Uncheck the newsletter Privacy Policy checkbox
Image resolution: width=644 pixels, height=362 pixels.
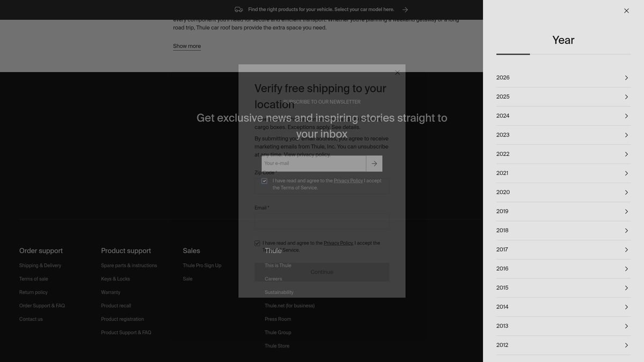point(264,181)
